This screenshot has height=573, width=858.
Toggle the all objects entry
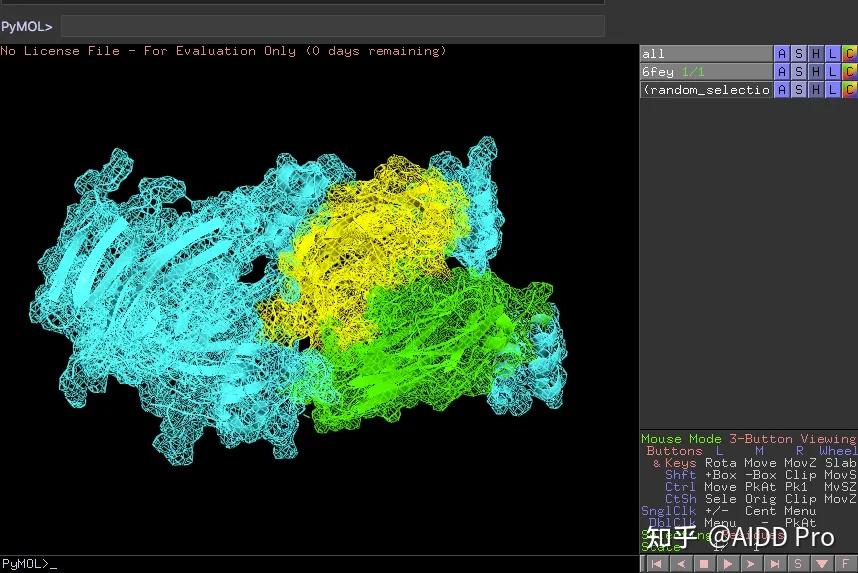pyautogui.click(x=706, y=54)
